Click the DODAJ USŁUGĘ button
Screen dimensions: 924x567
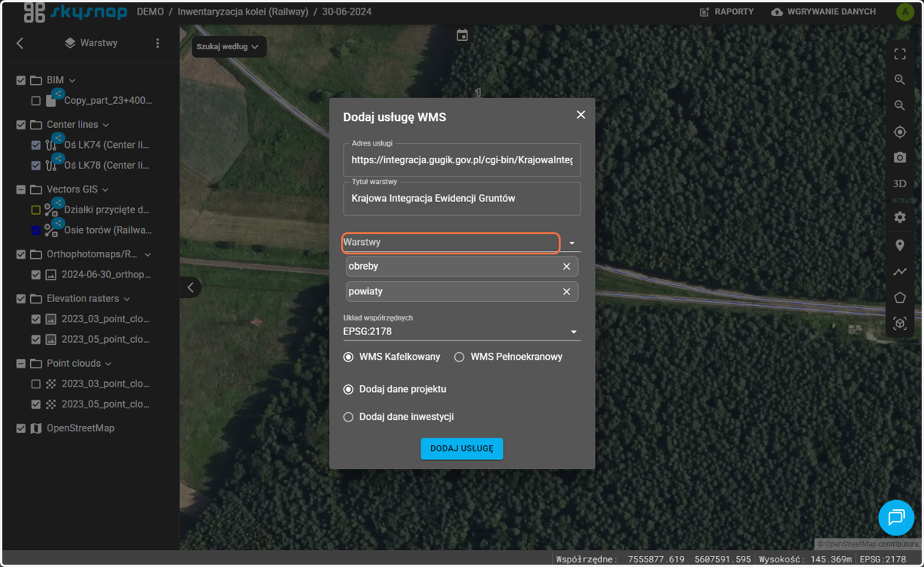462,448
